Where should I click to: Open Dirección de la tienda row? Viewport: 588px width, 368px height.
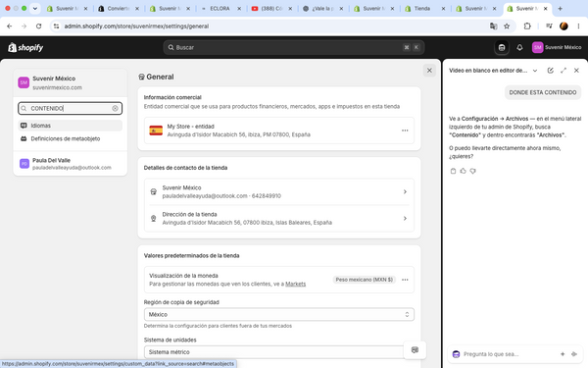pos(279,218)
